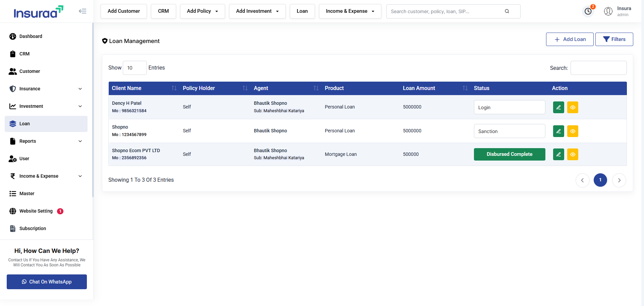Open the Show entries count selector
This screenshot has width=644, height=306.
135,68
